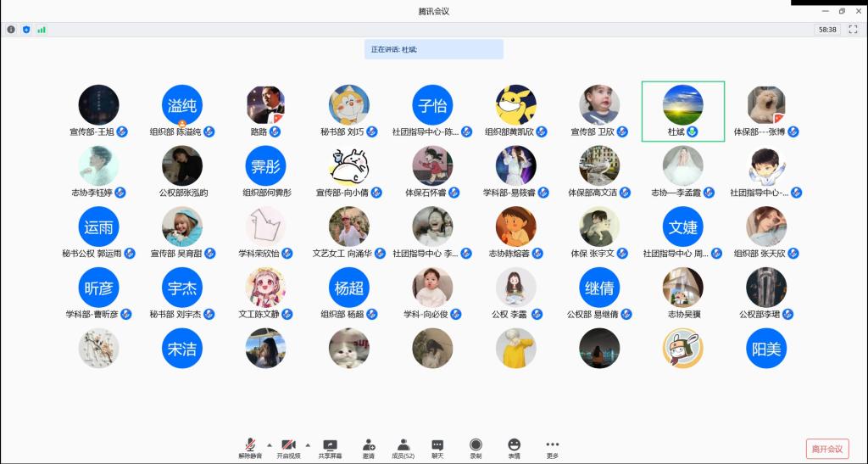Open the More (更多) menu
This screenshot has height=464, width=868.
tap(553, 447)
